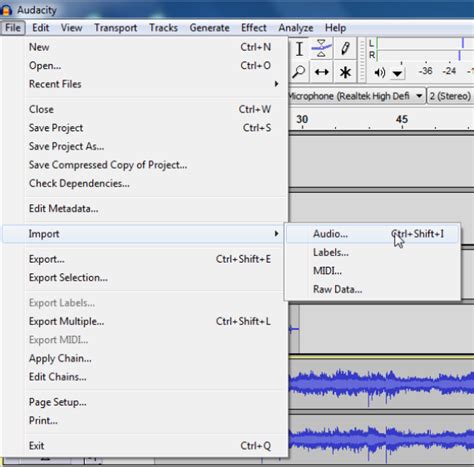Choose Exit from the File menu
This screenshot has width=474, height=467.
[x=146, y=446]
